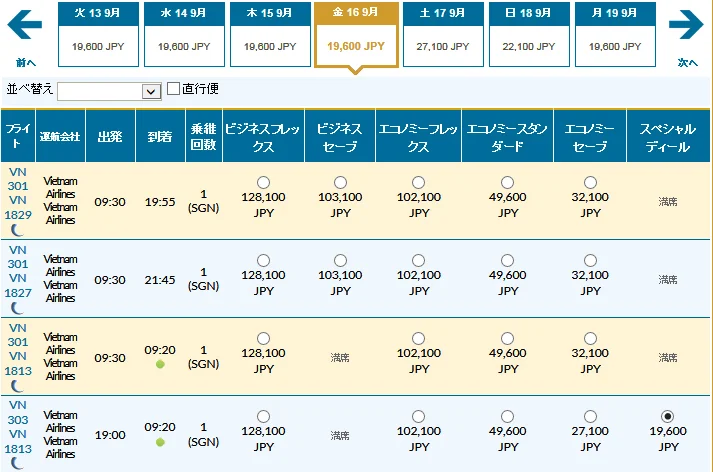Select 102,100 JPY Economy Flex for 19:55 arrival
Image resolution: width=713 pixels, height=472 pixels.
pyautogui.click(x=418, y=183)
